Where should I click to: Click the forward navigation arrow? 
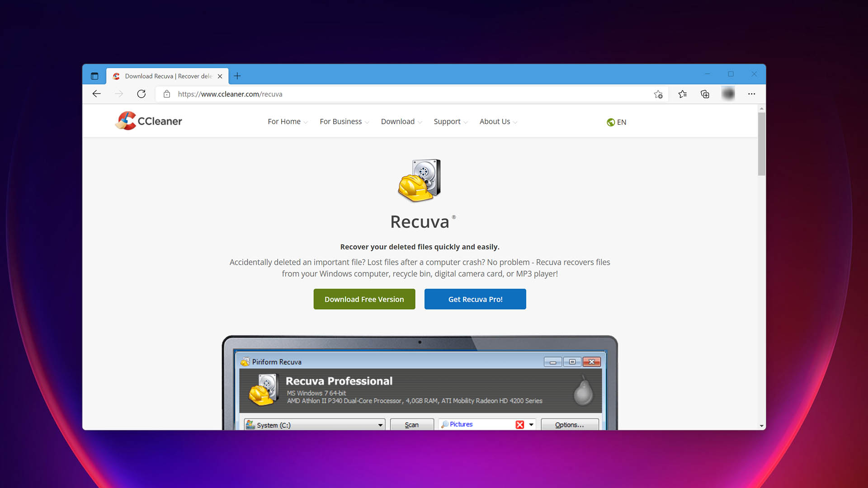coord(119,94)
